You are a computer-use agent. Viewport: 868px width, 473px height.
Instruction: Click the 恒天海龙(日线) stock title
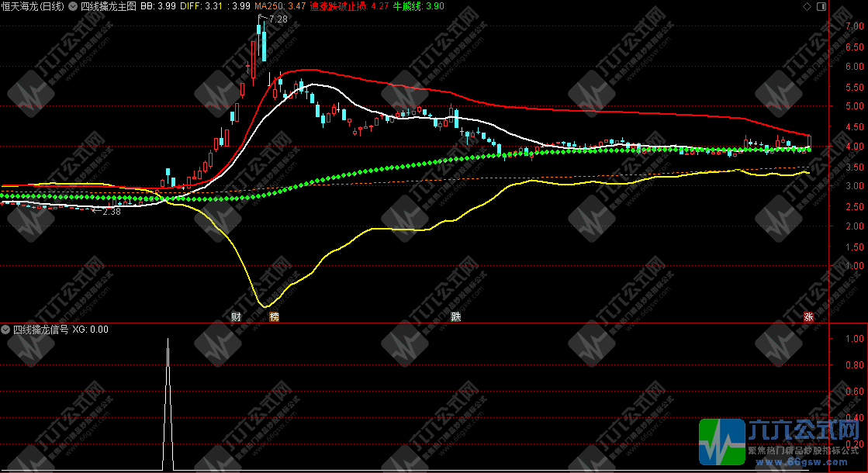(33, 5)
